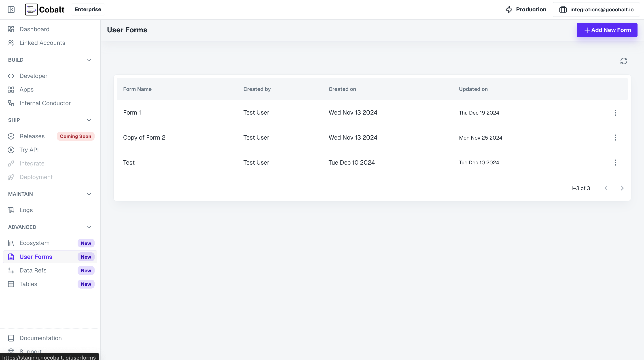Select the Integrate plug icon
This screenshot has height=360, width=644.
[11, 163]
